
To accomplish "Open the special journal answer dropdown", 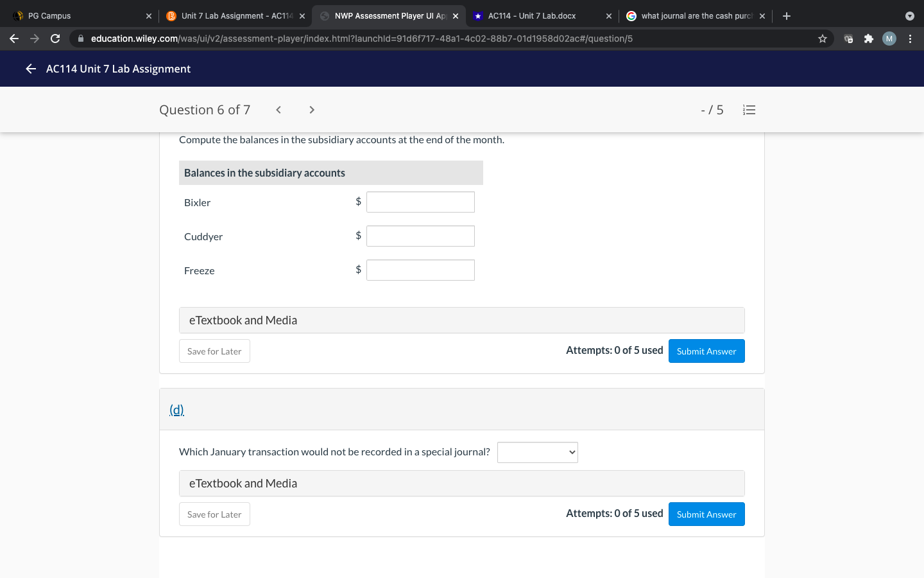I will pyautogui.click(x=537, y=452).
